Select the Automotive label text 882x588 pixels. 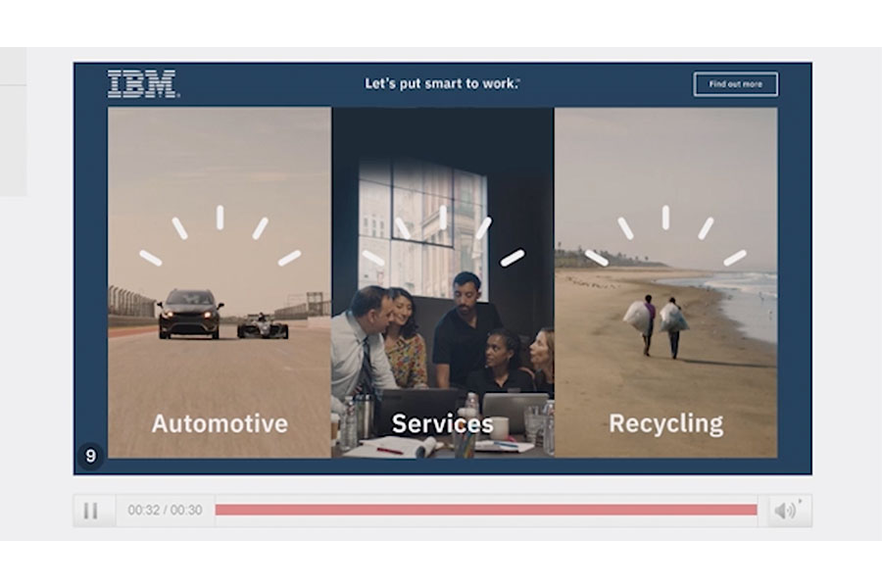click(220, 423)
